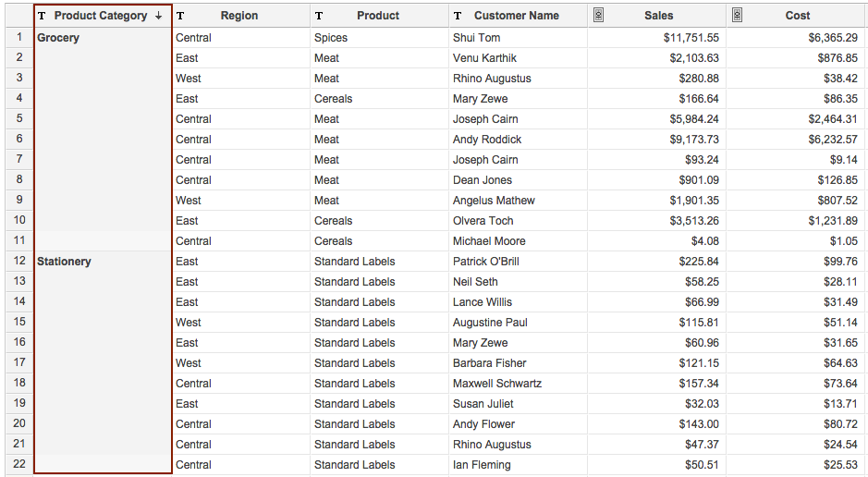Select the Cost column header
This screenshot has height=477, width=868.
coord(798,16)
